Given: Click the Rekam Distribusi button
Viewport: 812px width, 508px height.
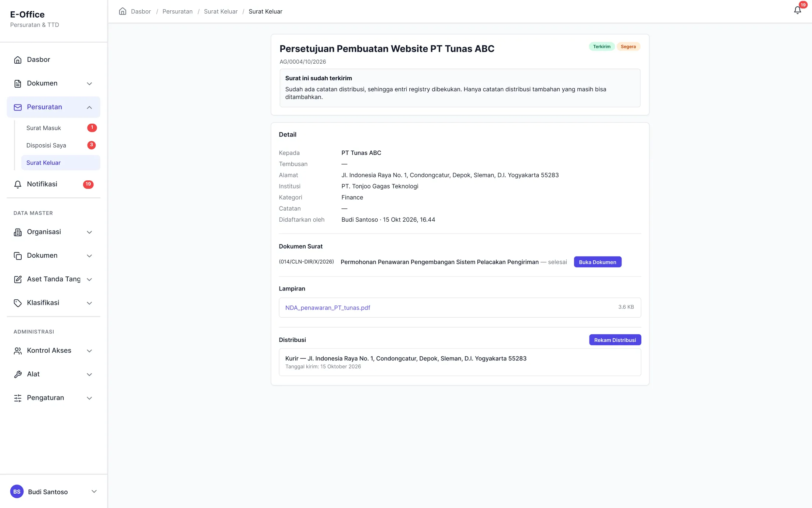Looking at the screenshot, I should (x=615, y=340).
